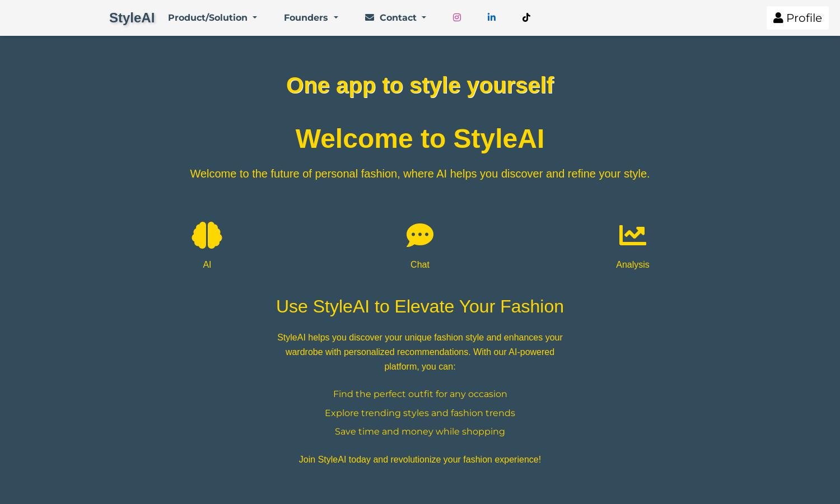Click the 'Chat' label

coord(420,265)
